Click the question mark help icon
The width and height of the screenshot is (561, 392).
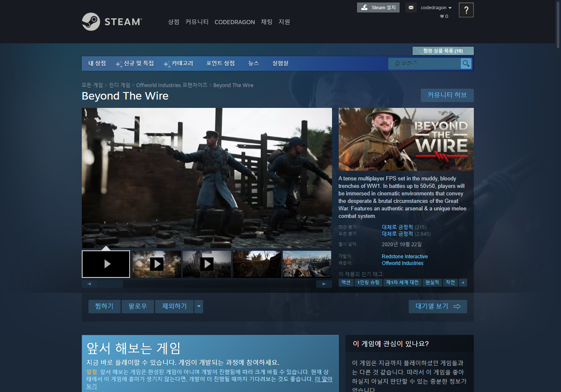click(x=466, y=10)
